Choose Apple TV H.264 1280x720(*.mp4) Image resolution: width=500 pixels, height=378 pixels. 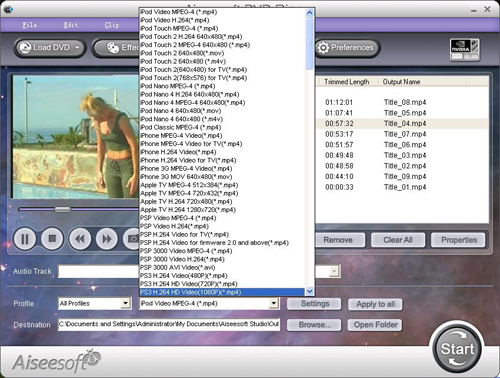[x=222, y=210]
